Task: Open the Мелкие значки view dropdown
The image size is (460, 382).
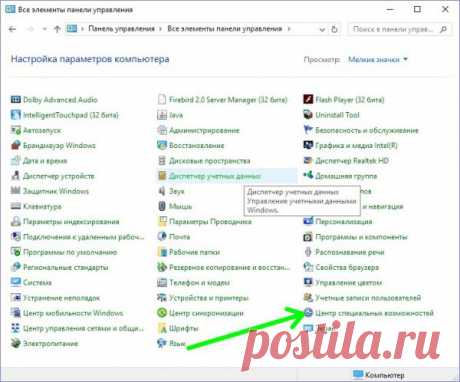Action: [x=378, y=60]
